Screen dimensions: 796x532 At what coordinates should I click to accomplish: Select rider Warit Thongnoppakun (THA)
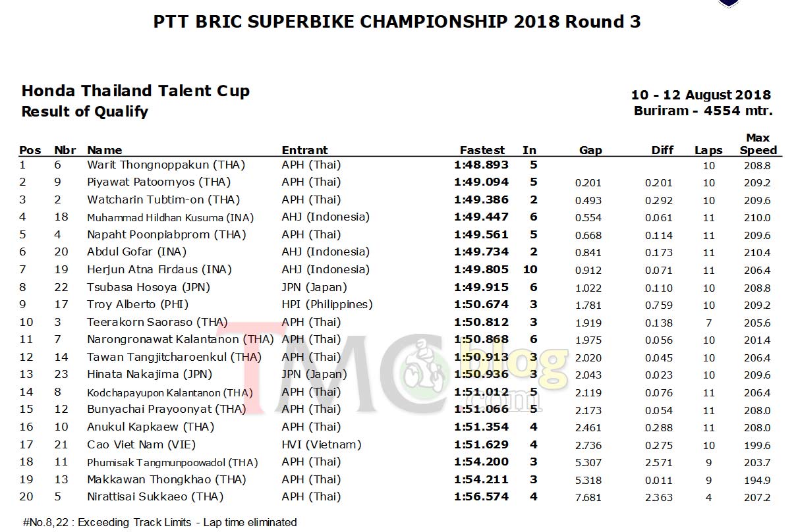[157, 165]
